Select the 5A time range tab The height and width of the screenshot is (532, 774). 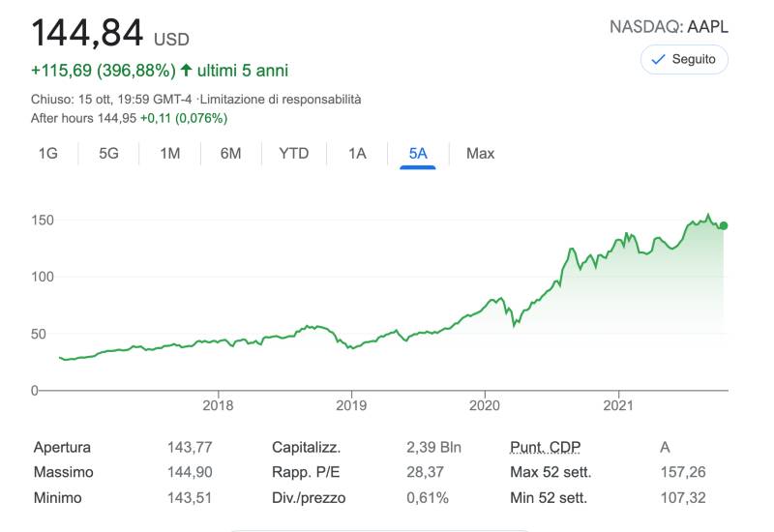pos(418,154)
